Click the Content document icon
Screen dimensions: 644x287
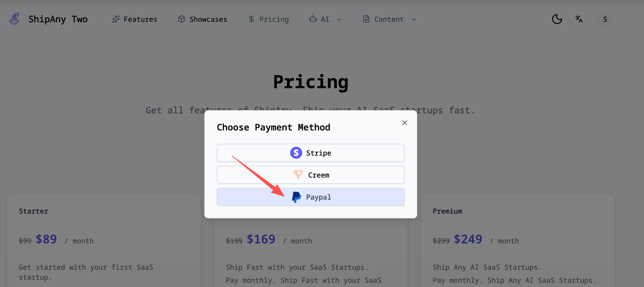tap(366, 19)
